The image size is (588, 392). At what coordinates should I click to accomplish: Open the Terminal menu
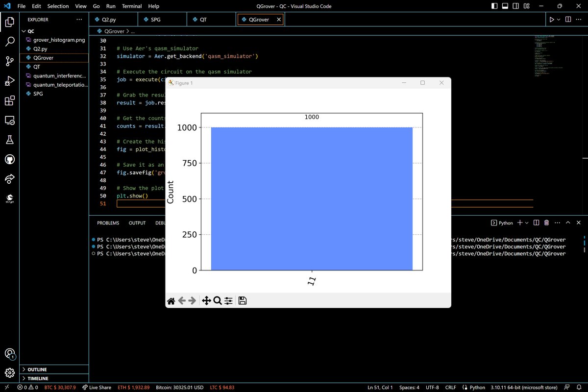[132, 6]
